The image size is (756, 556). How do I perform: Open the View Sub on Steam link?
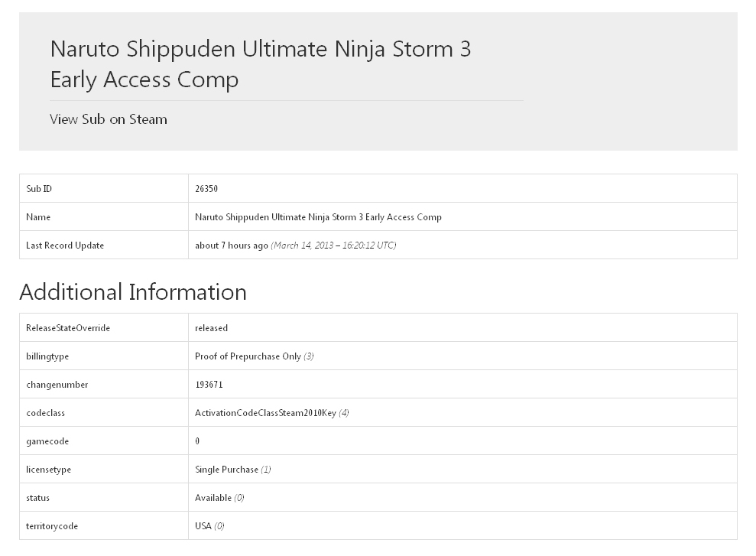[109, 119]
